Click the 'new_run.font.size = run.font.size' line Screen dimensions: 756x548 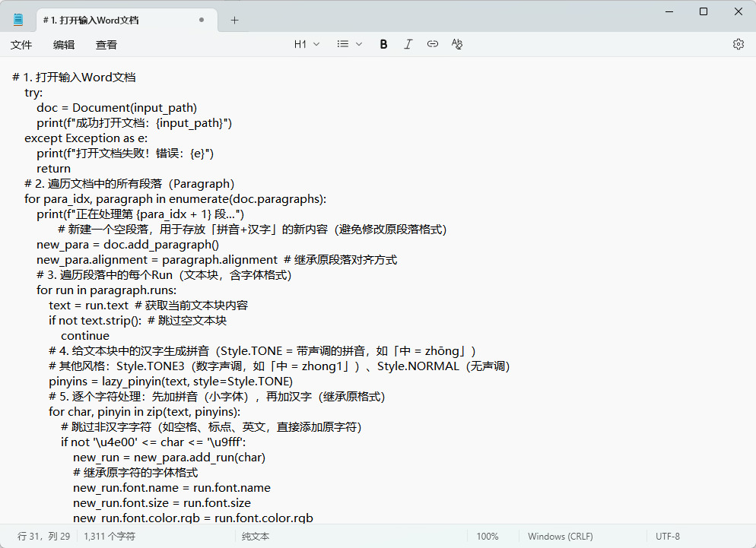pos(162,502)
